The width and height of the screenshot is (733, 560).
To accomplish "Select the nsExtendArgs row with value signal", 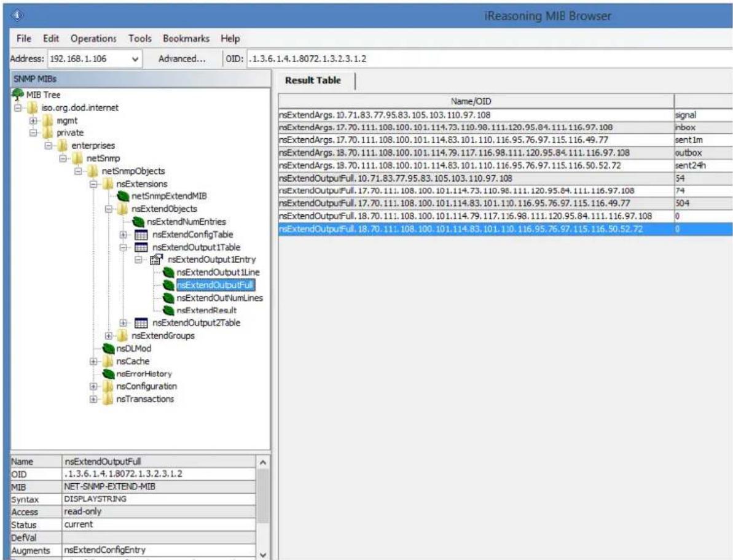I will [505, 115].
